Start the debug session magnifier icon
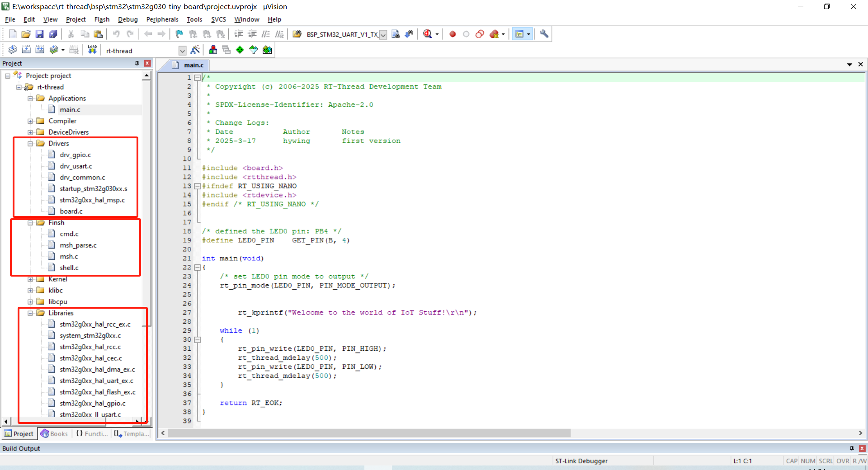 click(x=428, y=34)
